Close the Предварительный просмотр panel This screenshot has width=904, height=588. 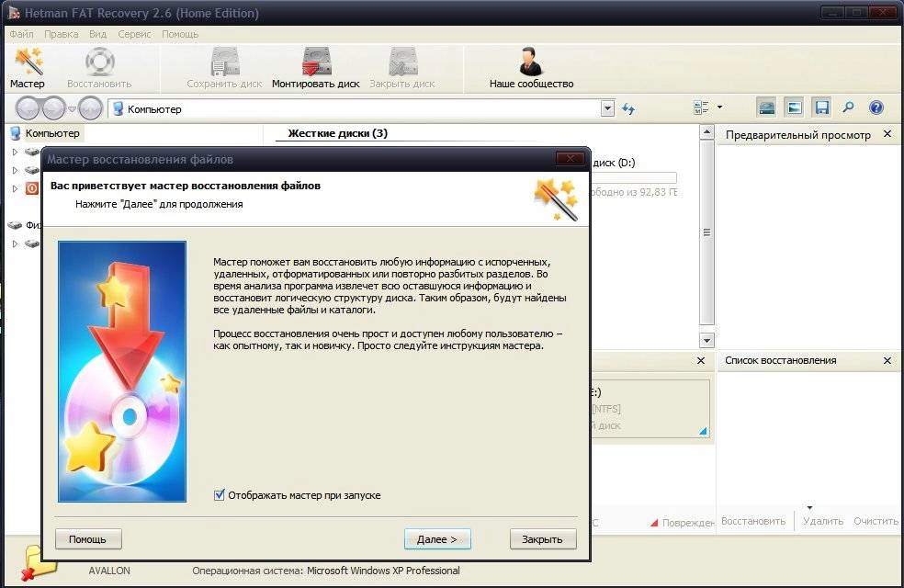[887, 134]
